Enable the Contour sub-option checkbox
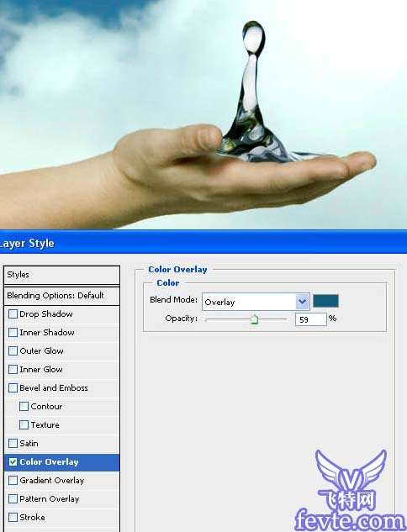The image size is (407, 532). 24,407
